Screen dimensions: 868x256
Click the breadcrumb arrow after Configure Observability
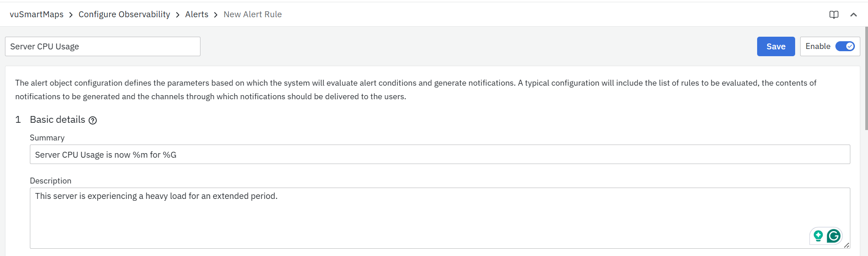pos(177,15)
